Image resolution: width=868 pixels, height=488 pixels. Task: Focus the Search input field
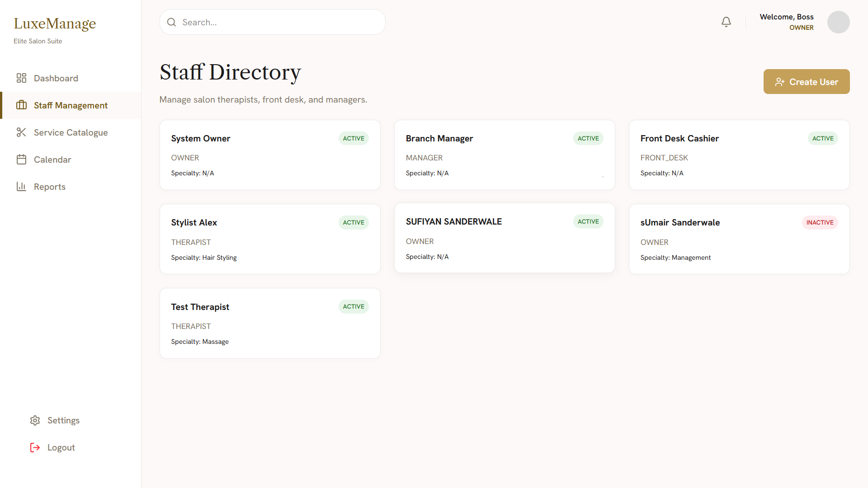click(x=273, y=22)
